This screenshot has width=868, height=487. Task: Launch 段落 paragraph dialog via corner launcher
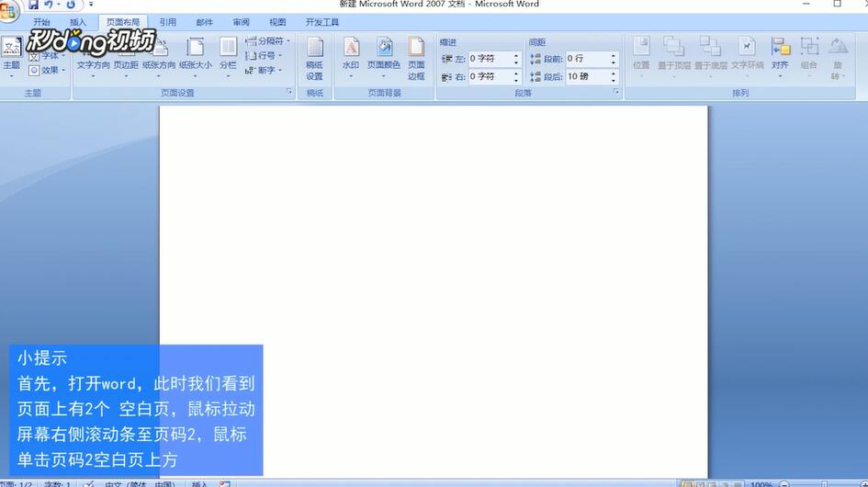pos(616,92)
